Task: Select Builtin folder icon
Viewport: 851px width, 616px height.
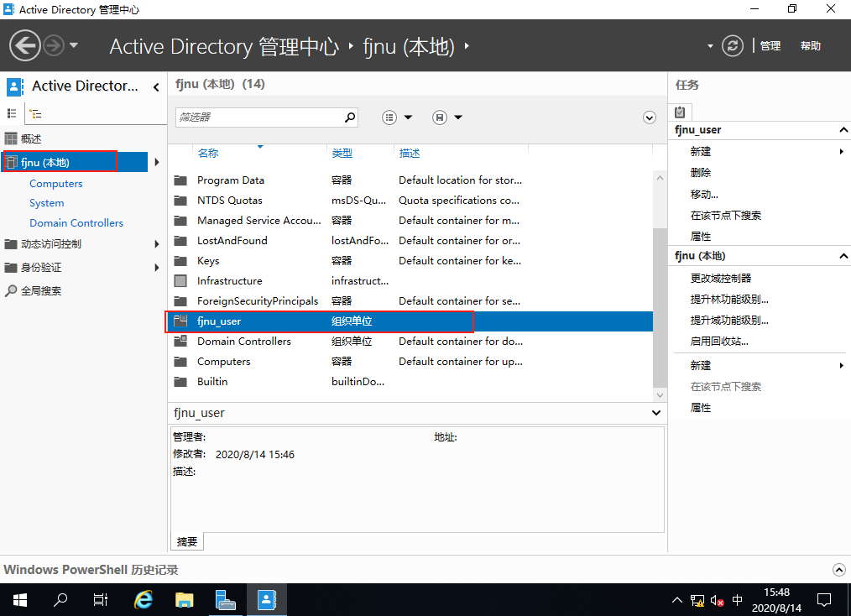Action: (x=180, y=382)
